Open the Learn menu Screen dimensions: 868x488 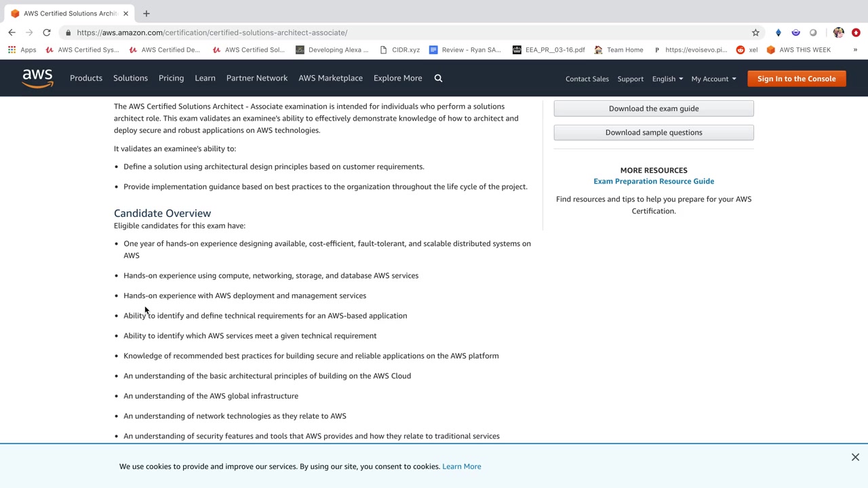205,79
